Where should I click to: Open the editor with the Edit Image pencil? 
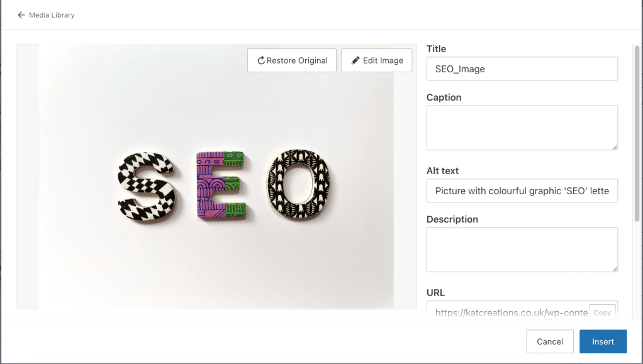pyautogui.click(x=355, y=60)
